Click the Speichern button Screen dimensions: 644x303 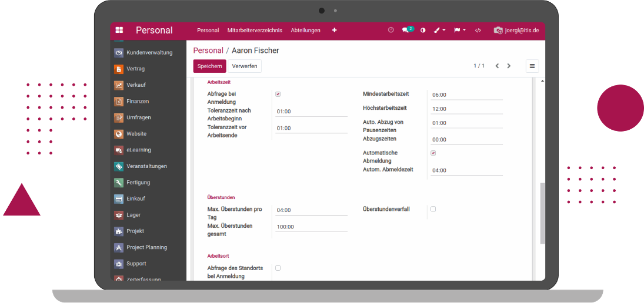209,66
